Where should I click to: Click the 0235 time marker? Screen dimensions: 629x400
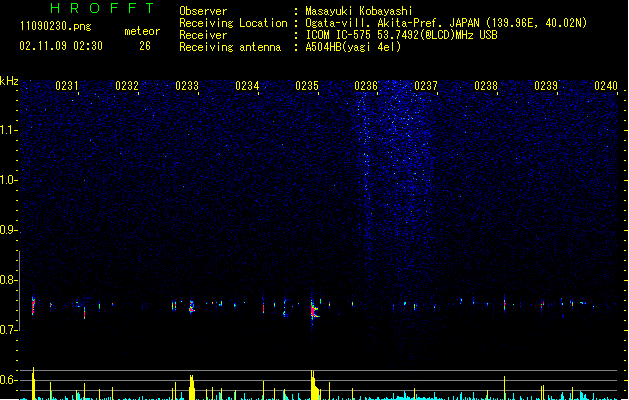click(x=307, y=86)
